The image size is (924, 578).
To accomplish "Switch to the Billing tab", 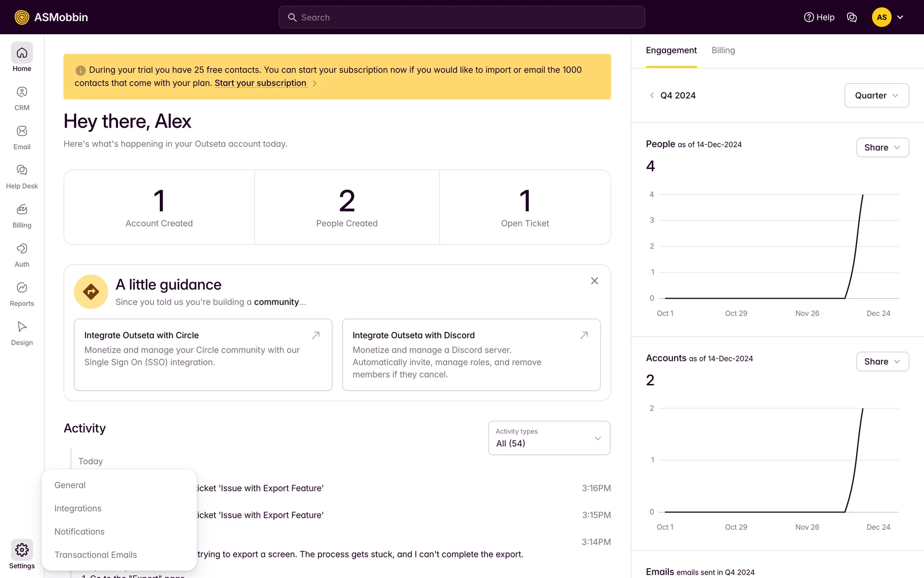I will click(723, 51).
